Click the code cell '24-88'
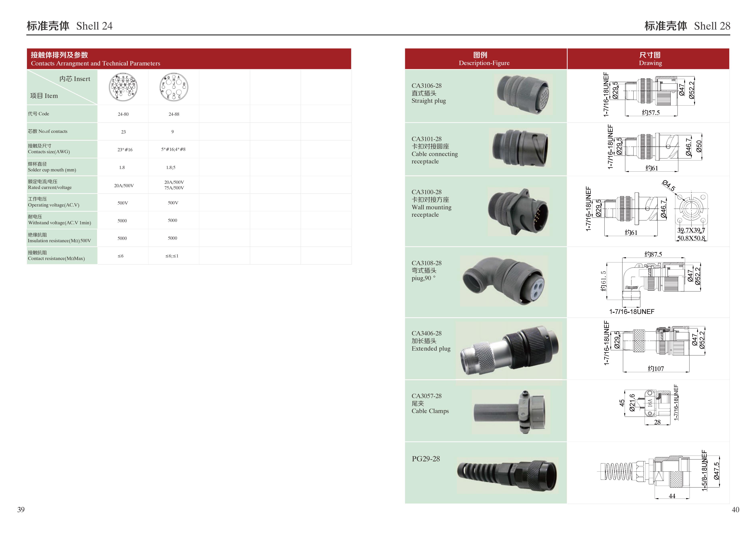The image size is (756, 534). point(174,114)
